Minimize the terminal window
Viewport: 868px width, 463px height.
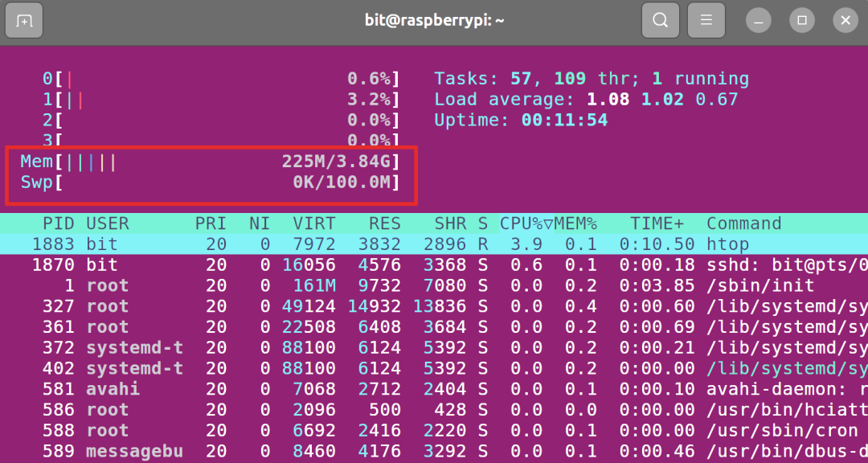(759, 21)
